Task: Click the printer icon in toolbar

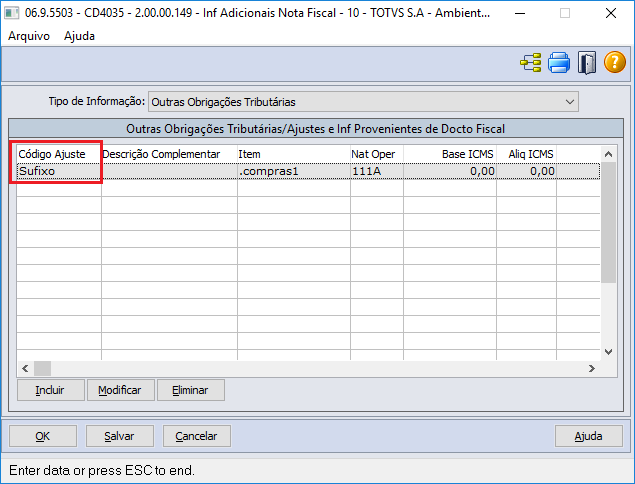Action: click(x=559, y=63)
